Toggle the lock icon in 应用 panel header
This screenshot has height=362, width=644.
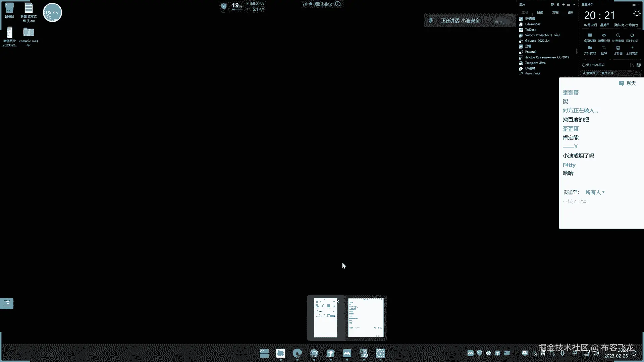(x=558, y=5)
